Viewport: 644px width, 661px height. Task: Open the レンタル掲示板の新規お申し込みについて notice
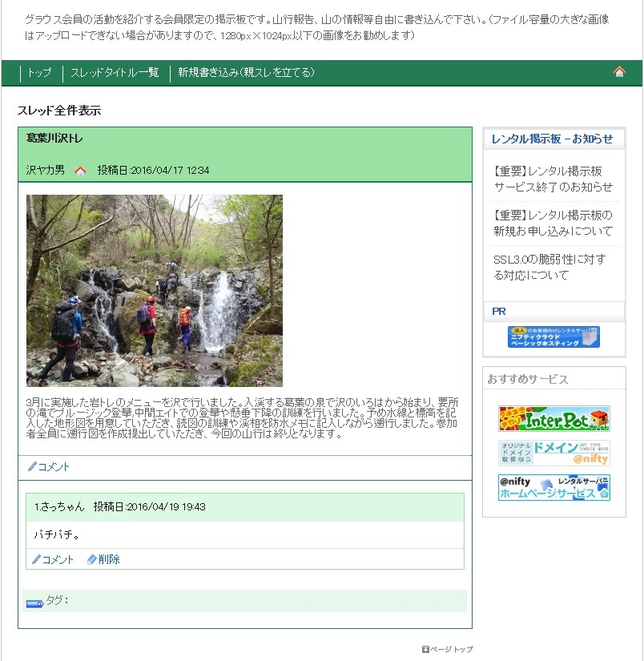pos(553,224)
